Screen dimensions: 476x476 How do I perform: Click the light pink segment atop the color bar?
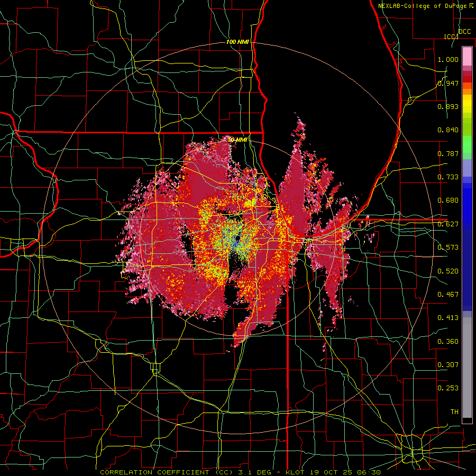click(x=467, y=56)
